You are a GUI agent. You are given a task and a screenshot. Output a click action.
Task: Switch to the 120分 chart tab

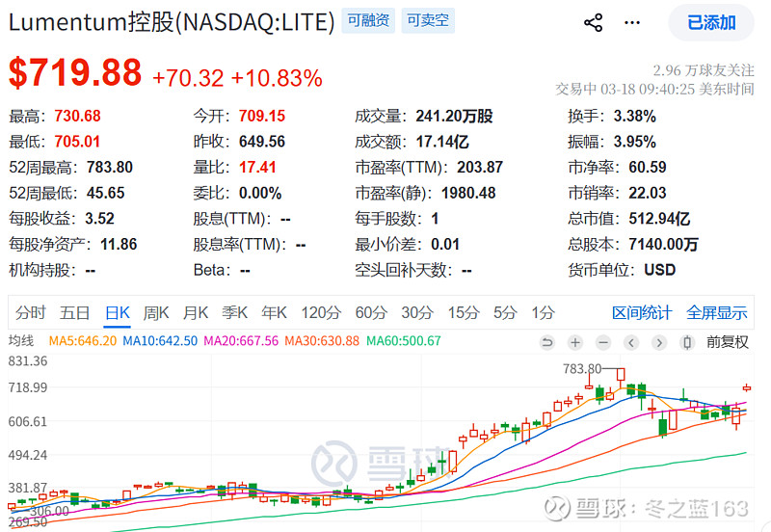[321, 312]
